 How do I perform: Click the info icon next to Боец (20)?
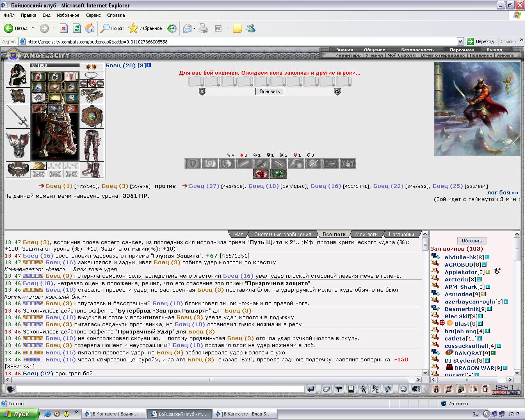click(149, 65)
